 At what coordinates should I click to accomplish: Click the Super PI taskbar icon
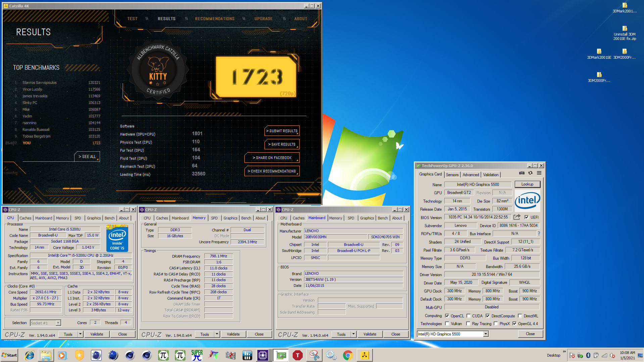tap(197, 355)
